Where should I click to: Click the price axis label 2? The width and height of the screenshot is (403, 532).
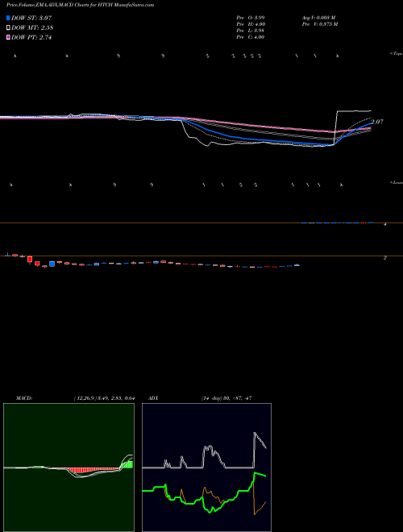pos(385,258)
